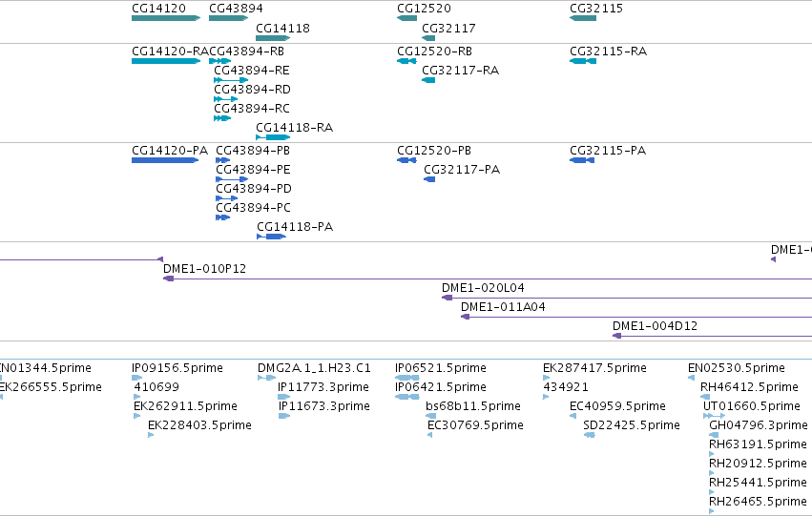Select the CG43894 gene feature

(228, 18)
